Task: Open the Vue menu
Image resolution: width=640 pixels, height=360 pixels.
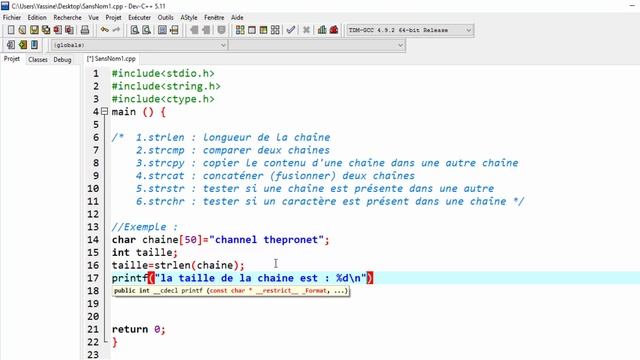Action: (93, 18)
